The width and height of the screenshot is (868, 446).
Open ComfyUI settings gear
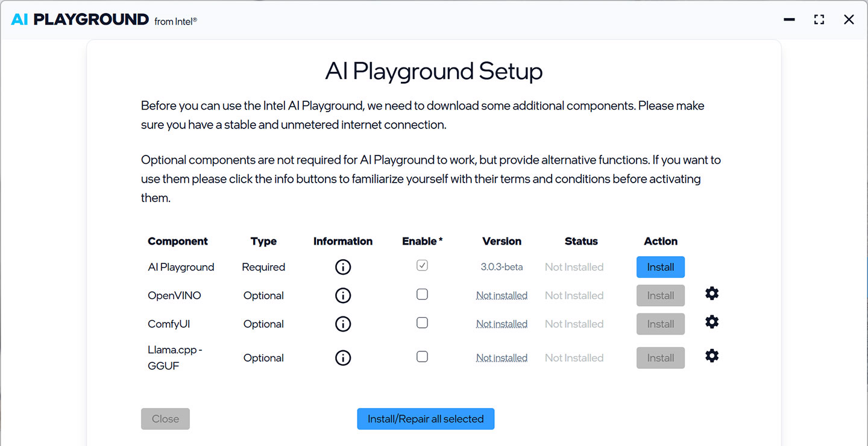tap(712, 322)
